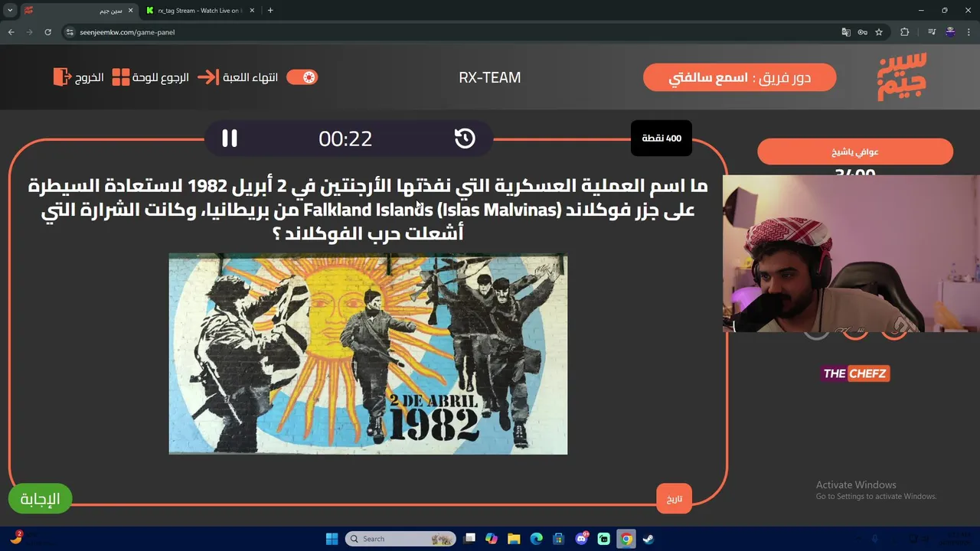The width and height of the screenshot is (980, 551).
Task: Focus the seenjeemkw.com/game-panel address bar
Action: [x=452, y=32]
